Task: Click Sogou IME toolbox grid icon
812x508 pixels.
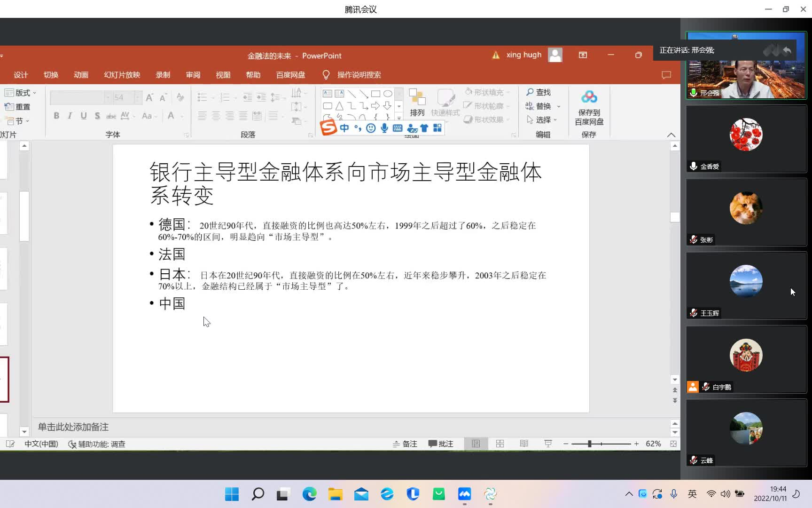Action: tap(437, 128)
